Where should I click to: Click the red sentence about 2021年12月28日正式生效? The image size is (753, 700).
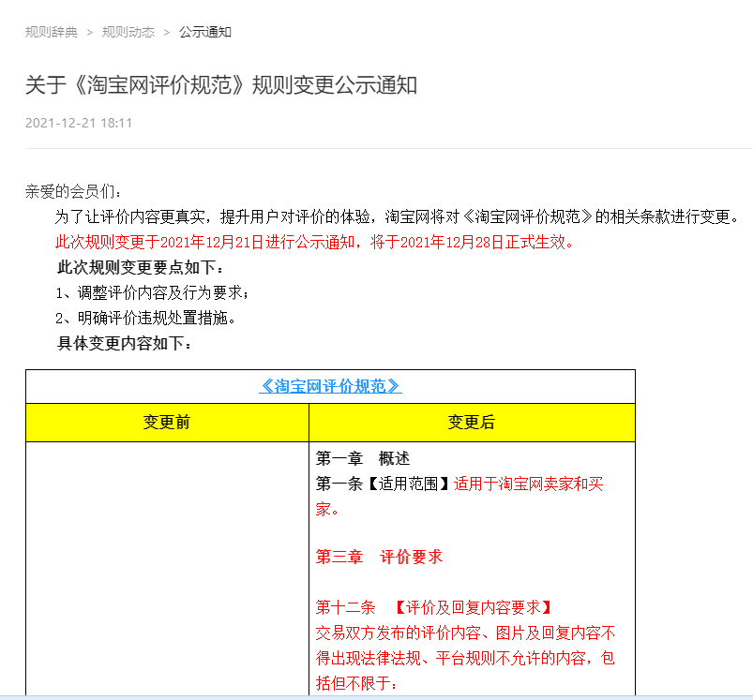click(314, 242)
